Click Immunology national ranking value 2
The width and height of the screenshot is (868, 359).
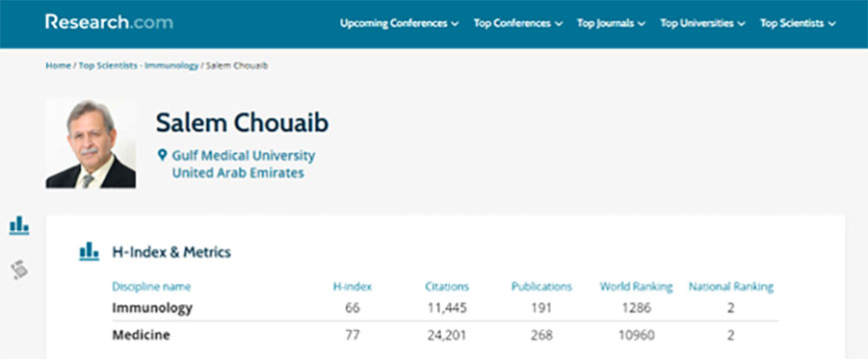(x=731, y=308)
